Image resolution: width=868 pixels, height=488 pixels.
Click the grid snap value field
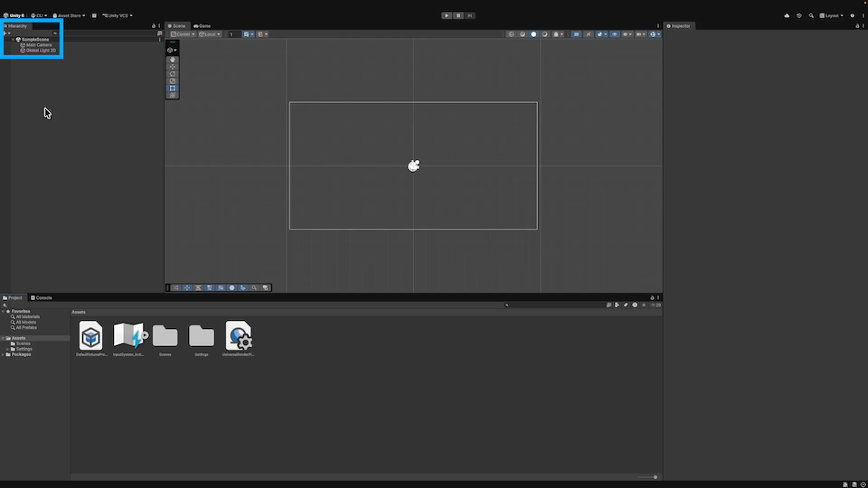(x=234, y=34)
